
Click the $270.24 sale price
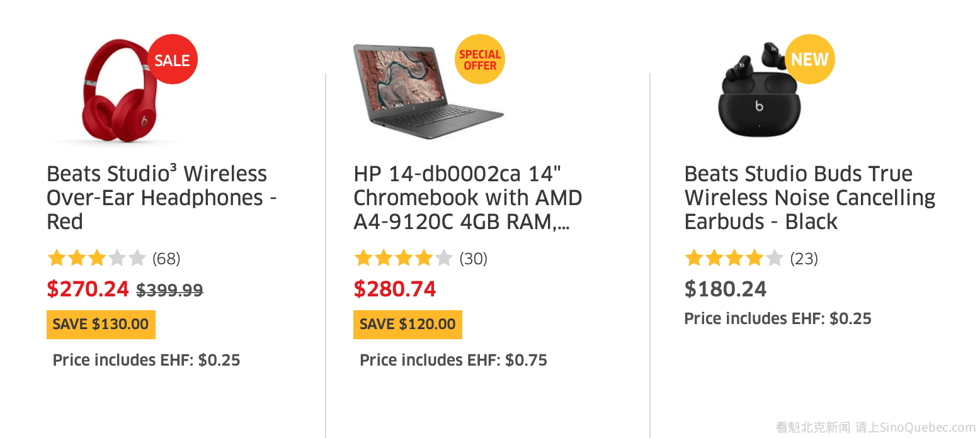[x=88, y=289]
